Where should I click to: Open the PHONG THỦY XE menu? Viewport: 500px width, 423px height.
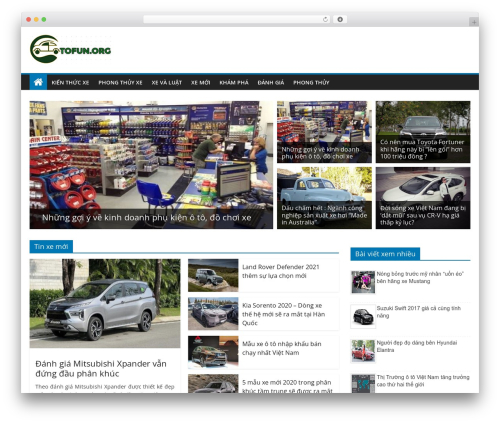[x=120, y=82]
